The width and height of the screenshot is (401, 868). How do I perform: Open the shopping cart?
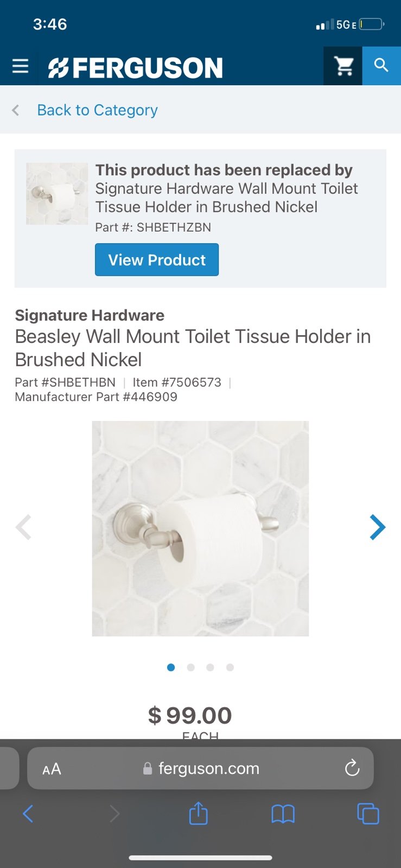point(343,66)
